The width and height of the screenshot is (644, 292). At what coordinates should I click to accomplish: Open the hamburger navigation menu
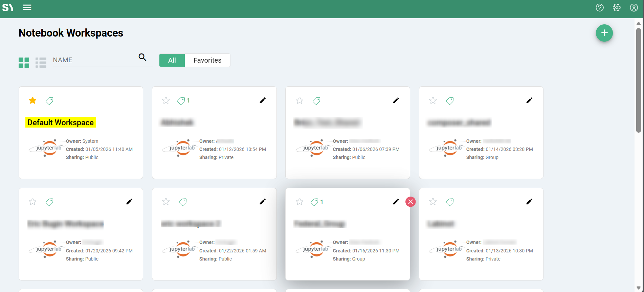[x=27, y=7]
